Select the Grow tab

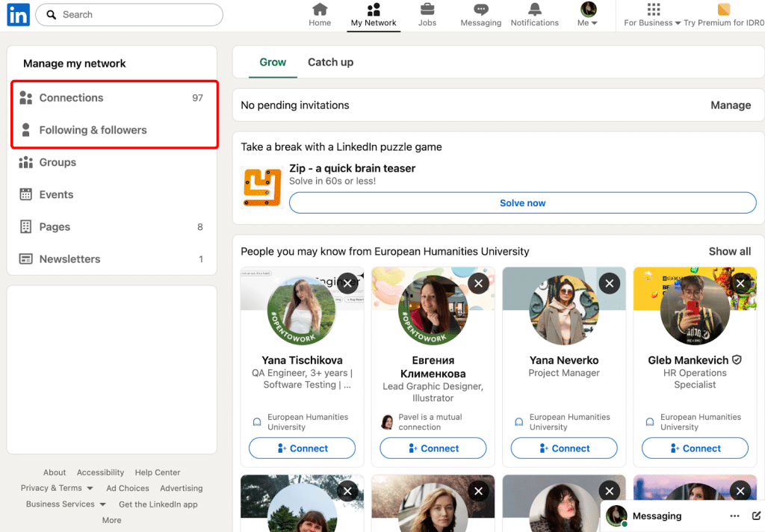(x=273, y=62)
